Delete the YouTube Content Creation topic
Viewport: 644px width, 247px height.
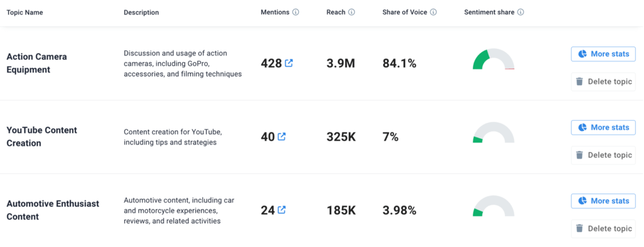pyautogui.click(x=603, y=155)
